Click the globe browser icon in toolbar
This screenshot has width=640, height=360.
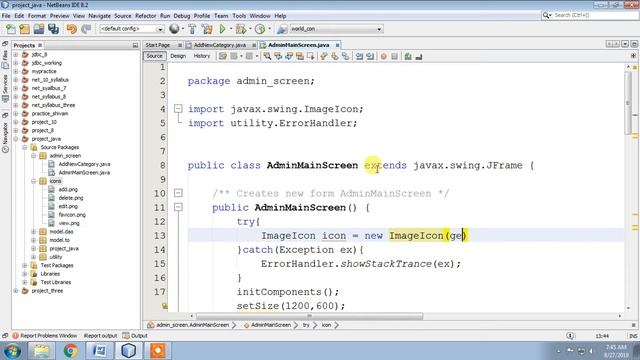click(174, 29)
